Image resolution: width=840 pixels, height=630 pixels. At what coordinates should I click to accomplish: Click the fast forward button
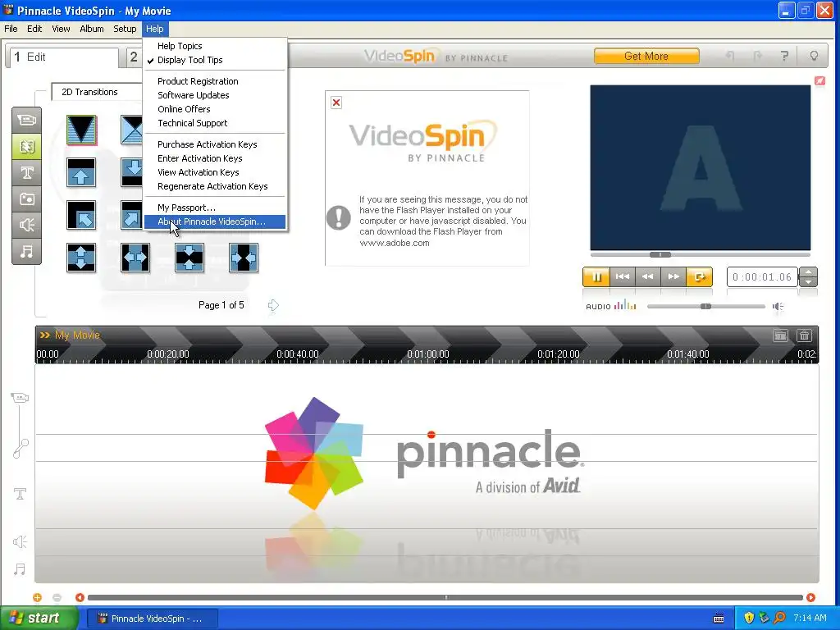[x=673, y=277]
